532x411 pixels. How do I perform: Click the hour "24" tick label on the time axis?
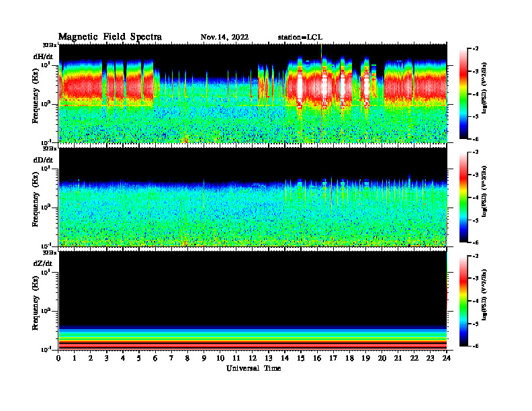pyautogui.click(x=447, y=358)
